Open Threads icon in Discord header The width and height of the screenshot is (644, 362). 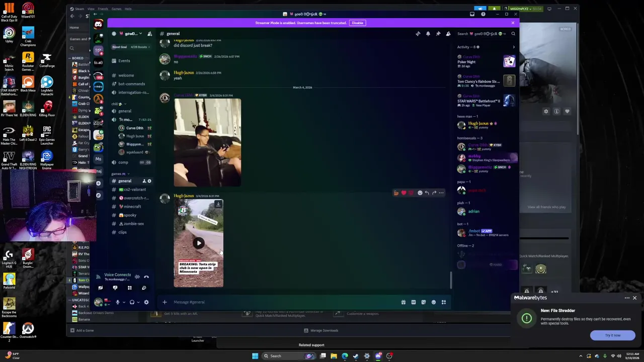coord(418,34)
